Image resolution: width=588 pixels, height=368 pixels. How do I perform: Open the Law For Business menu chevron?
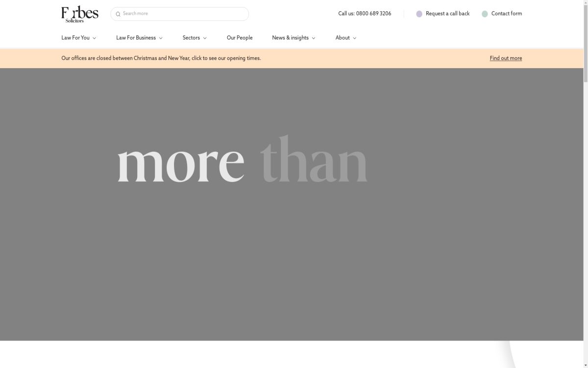point(161,37)
